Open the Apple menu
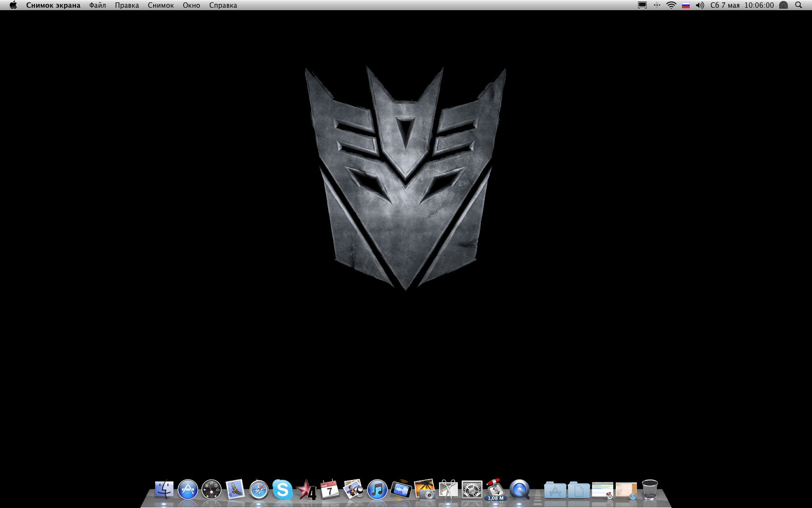Screen dimensions: 812x508 (14, 5)
